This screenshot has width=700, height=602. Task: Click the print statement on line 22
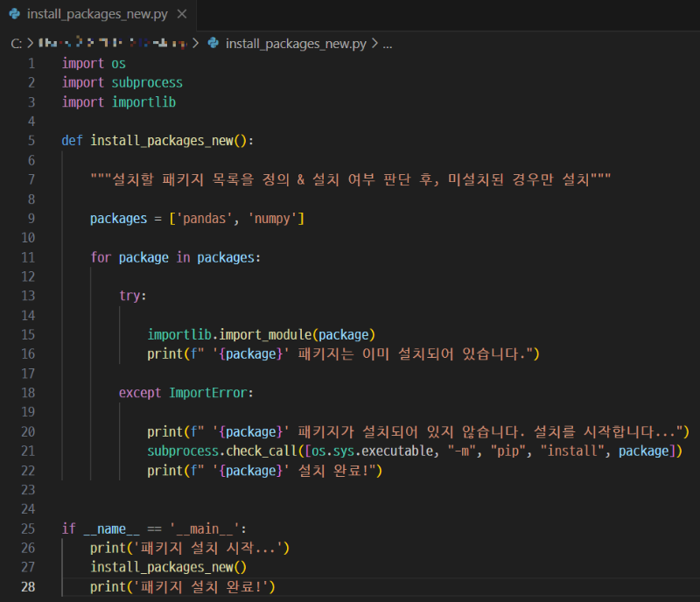pyautogui.click(x=265, y=471)
